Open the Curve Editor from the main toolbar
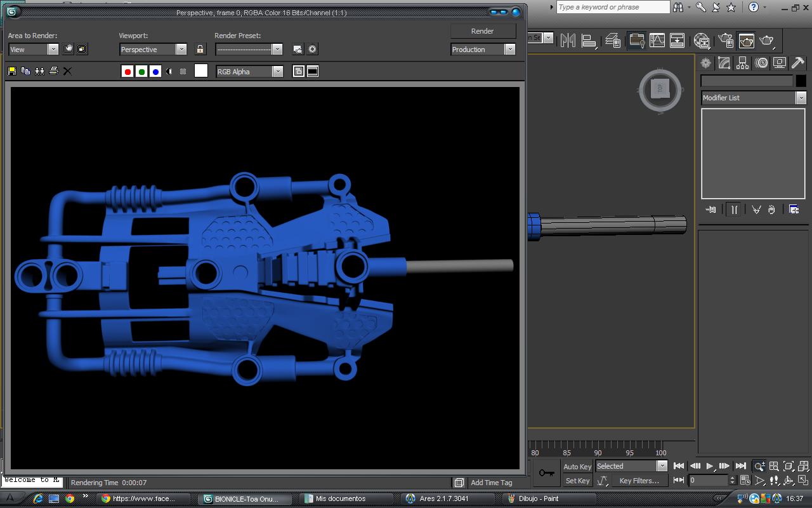The height and width of the screenshot is (508, 812). pos(657,41)
